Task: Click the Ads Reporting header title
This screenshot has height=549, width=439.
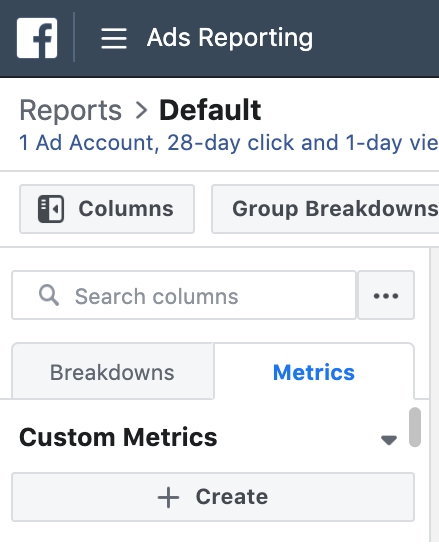Action: (230, 38)
